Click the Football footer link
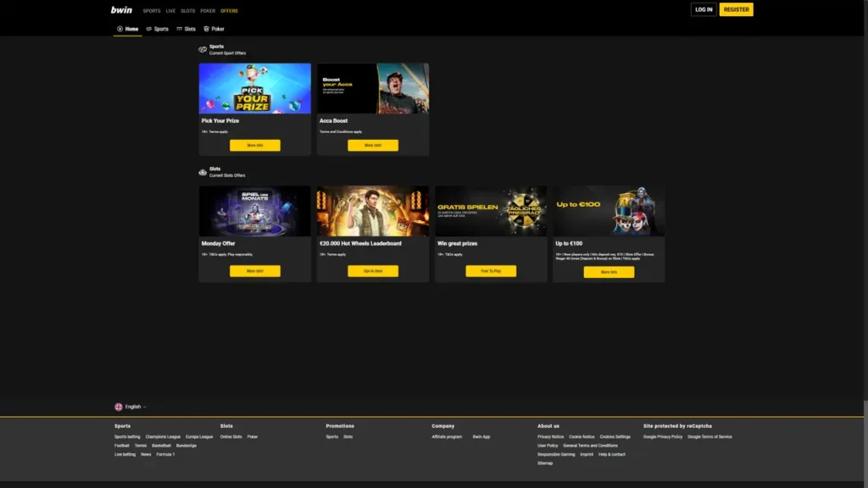 point(122,446)
